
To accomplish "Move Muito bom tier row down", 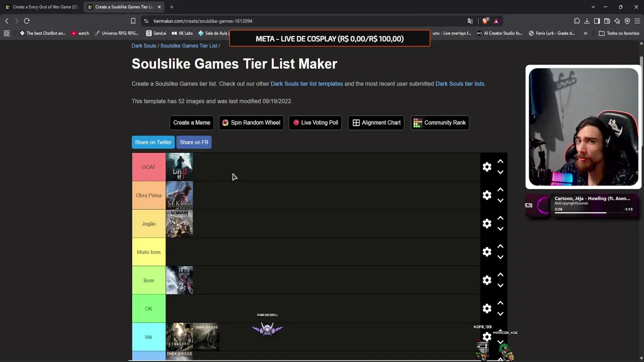I will [500, 257].
